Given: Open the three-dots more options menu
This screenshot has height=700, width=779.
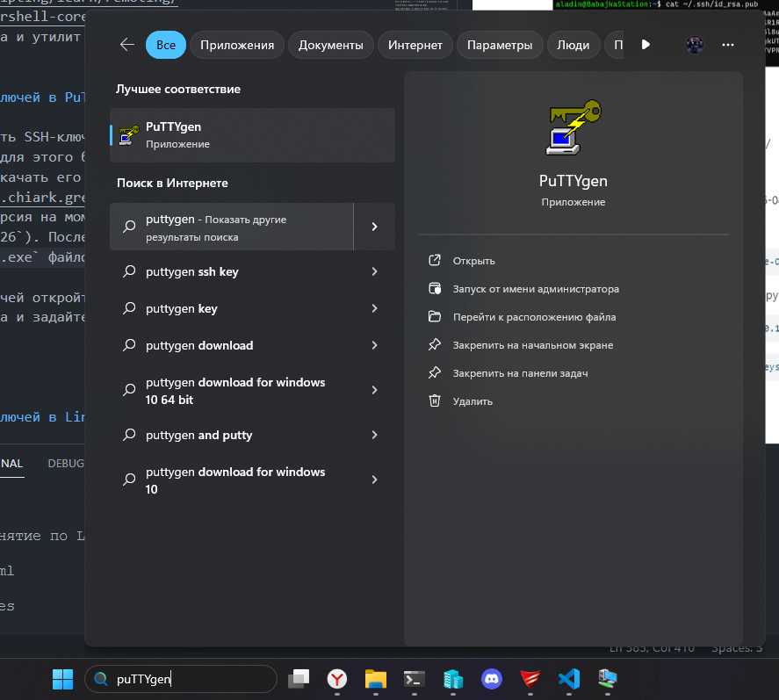Looking at the screenshot, I should point(727,45).
